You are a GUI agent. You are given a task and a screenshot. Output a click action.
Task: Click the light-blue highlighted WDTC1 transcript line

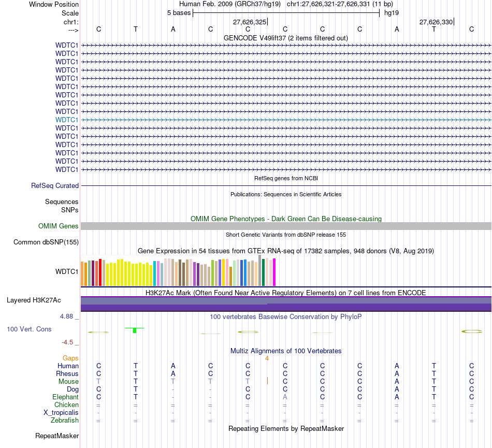click(286, 120)
